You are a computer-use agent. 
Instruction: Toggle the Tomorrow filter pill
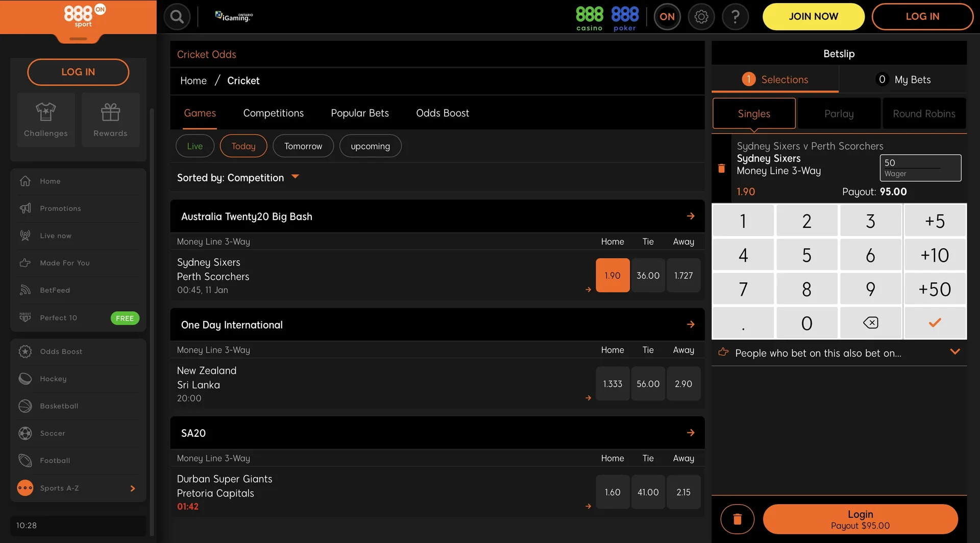303,146
